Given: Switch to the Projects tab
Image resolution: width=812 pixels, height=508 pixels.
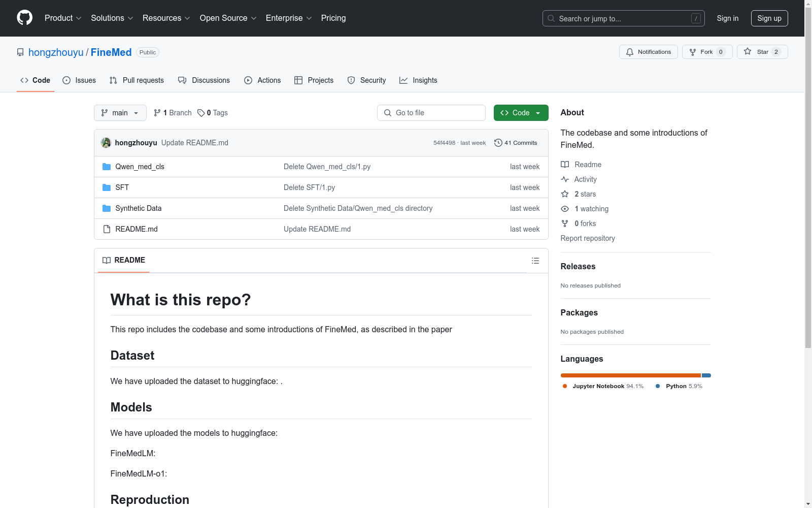Looking at the screenshot, I should tap(314, 80).
